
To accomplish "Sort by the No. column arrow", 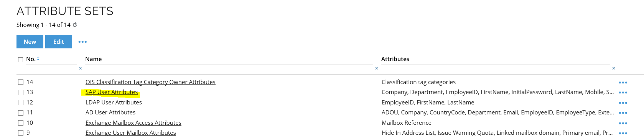I will coord(38,59).
